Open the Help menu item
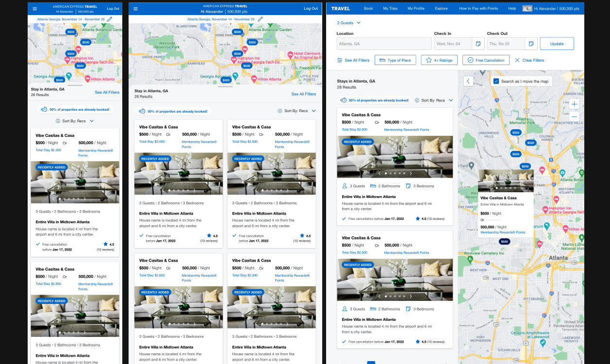The width and height of the screenshot is (610, 364). pyautogui.click(x=512, y=9)
